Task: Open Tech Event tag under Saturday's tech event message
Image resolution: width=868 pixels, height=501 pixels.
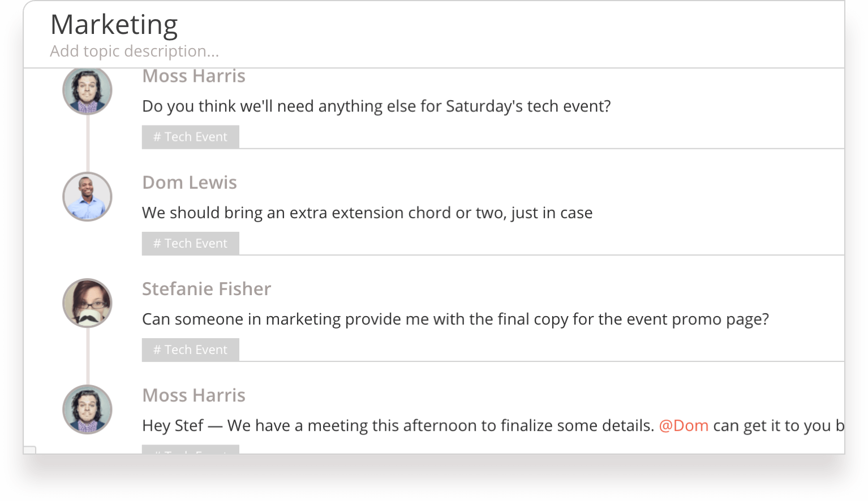Action: click(x=191, y=137)
